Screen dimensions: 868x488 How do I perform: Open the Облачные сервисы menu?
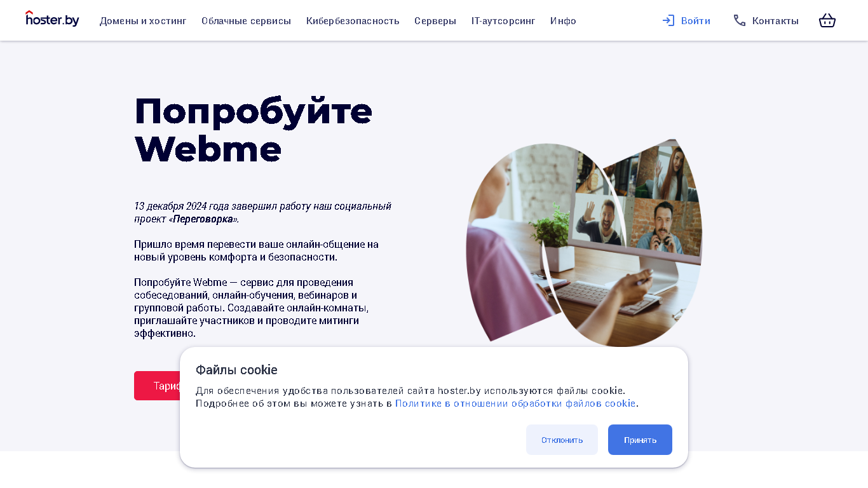coord(246,21)
